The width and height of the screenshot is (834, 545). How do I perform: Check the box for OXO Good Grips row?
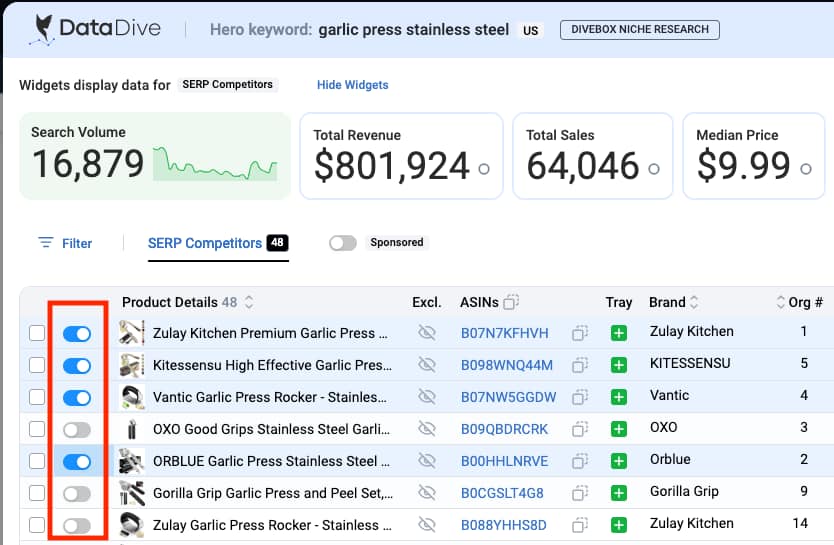click(x=37, y=429)
